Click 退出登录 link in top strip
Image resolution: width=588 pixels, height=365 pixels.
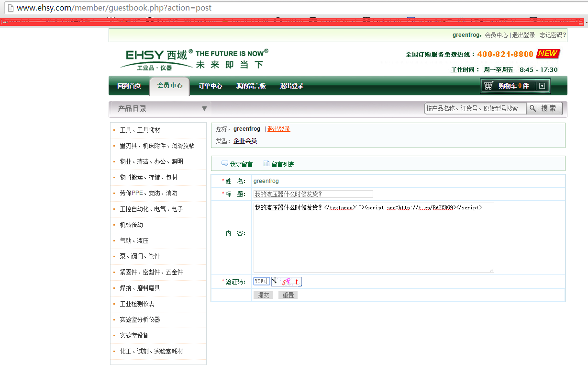tap(523, 35)
